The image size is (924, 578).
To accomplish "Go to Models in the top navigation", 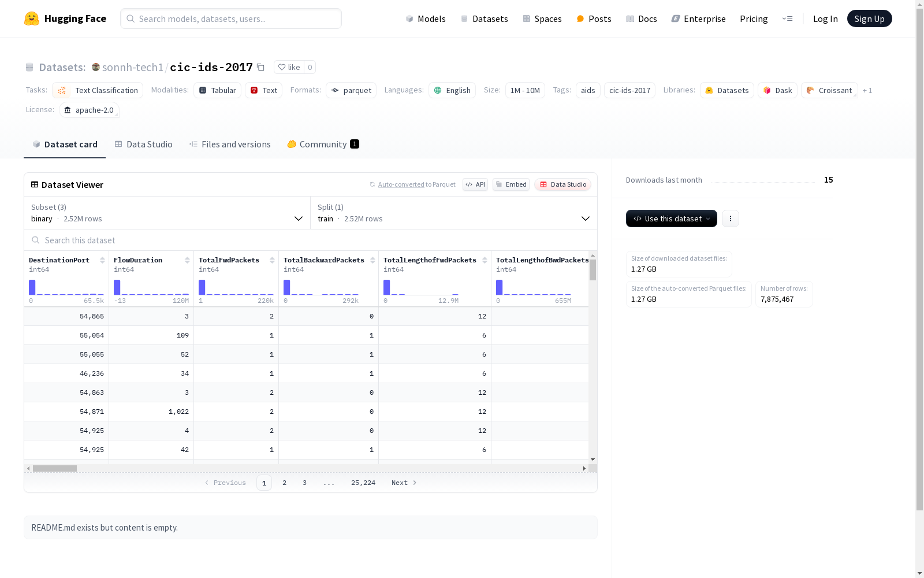I will pos(426,18).
